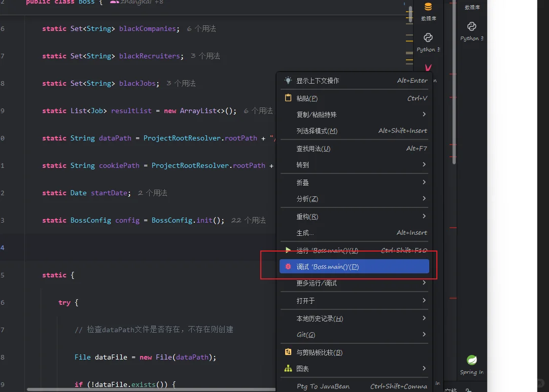
Task: Expand the 打开于 submenu arrow
Action: coord(424,300)
